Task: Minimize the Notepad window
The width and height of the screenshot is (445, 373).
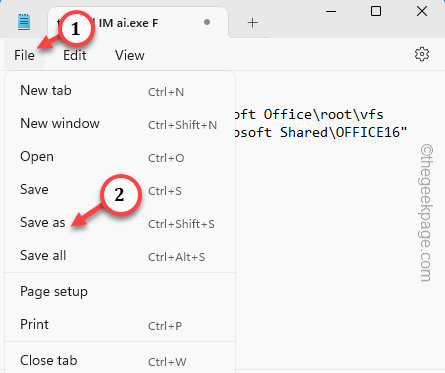Action: (x=331, y=11)
